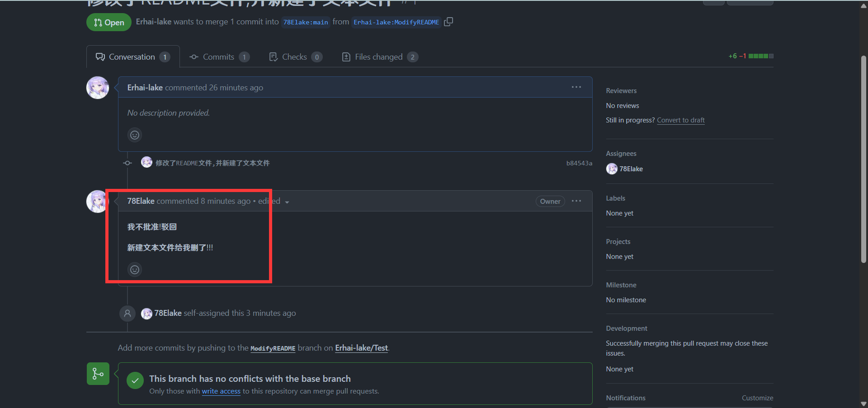Viewport: 868px width, 408px height.
Task: Click 78Elake avatar in Assignees section
Action: (612, 169)
